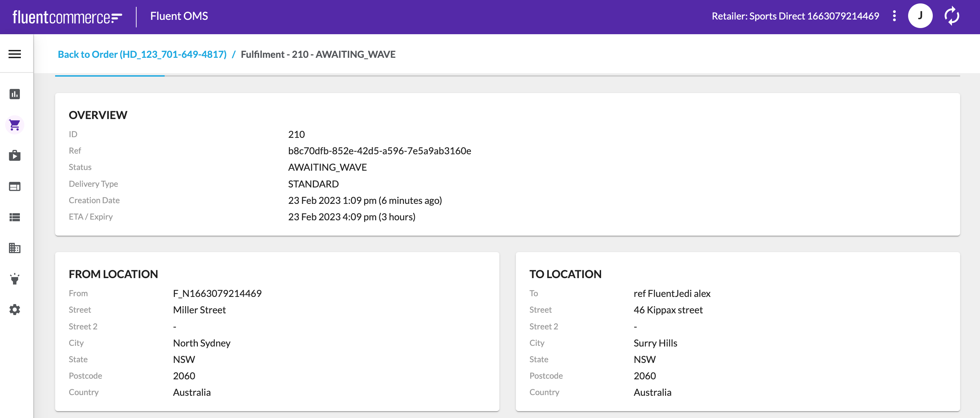
Task: Click the fluentcommerce logo
Action: (67, 17)
